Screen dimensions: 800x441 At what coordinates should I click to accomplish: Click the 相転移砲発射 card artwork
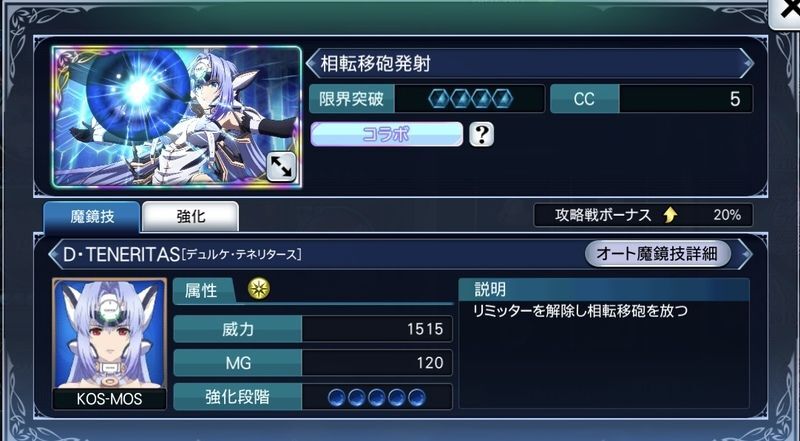click(x=177, y=117)
